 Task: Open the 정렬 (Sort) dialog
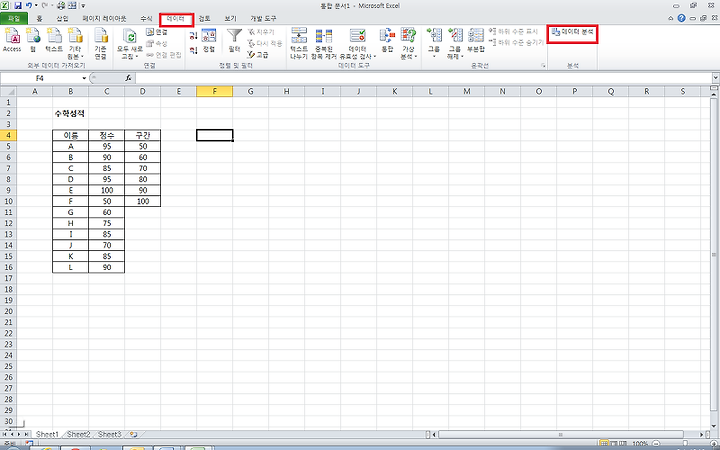coord(209,40)
